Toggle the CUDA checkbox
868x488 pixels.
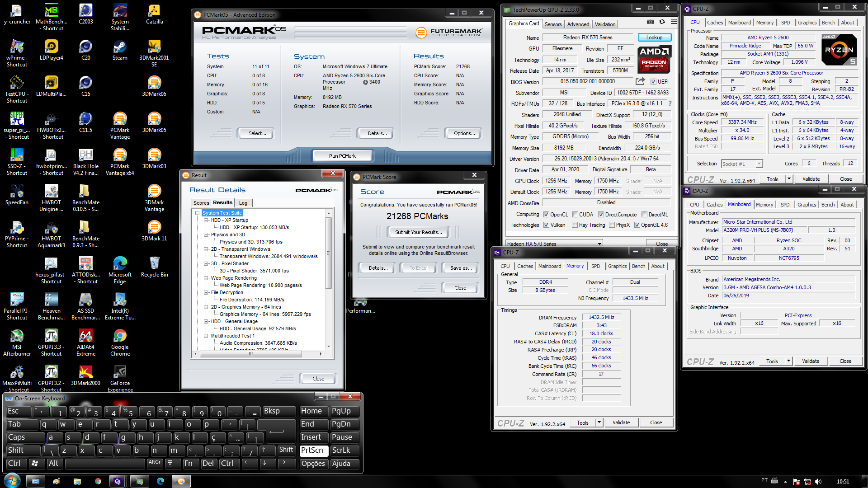point(576,215)
